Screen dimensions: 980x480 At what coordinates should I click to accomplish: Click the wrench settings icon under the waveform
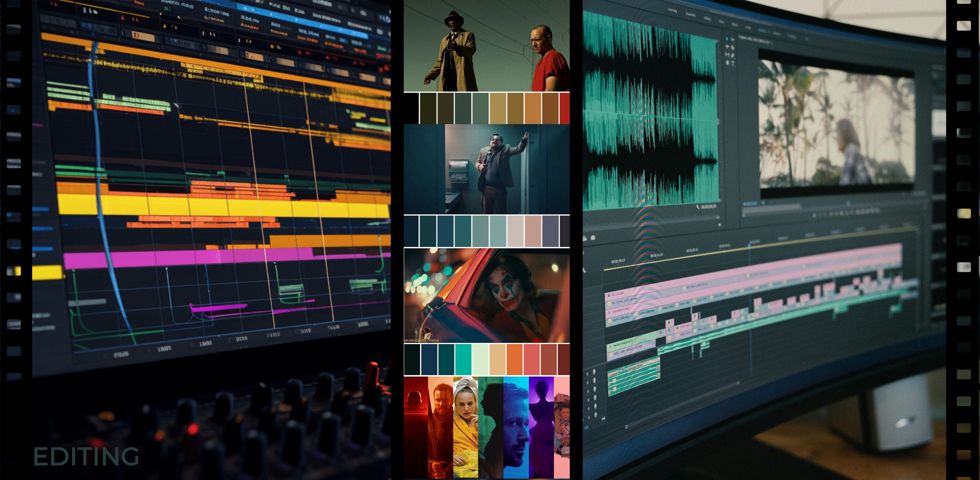(x=698, y=207)
